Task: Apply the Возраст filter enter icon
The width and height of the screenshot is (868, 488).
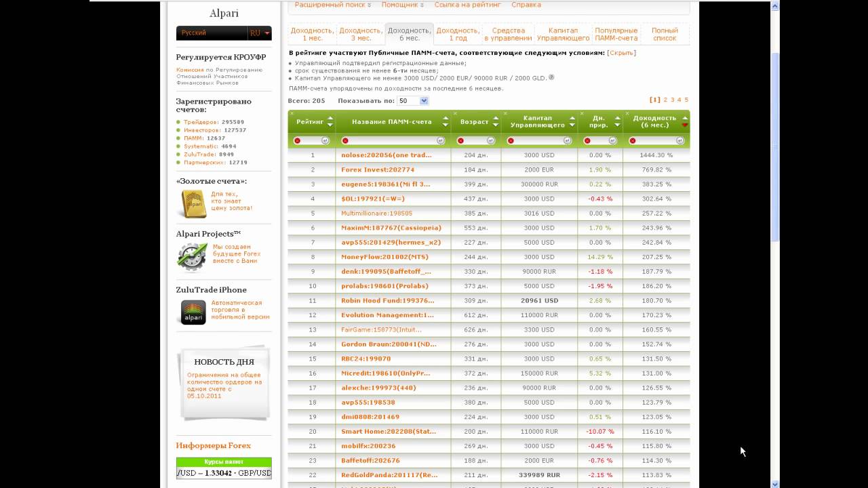Action: 492,141
